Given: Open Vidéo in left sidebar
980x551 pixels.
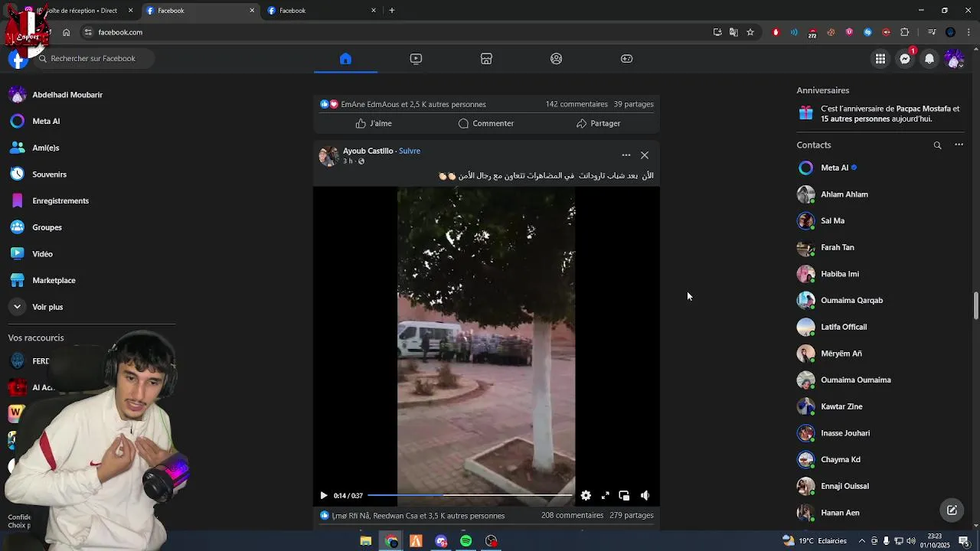Looking at the screenshot, I should tap(42, 254).
